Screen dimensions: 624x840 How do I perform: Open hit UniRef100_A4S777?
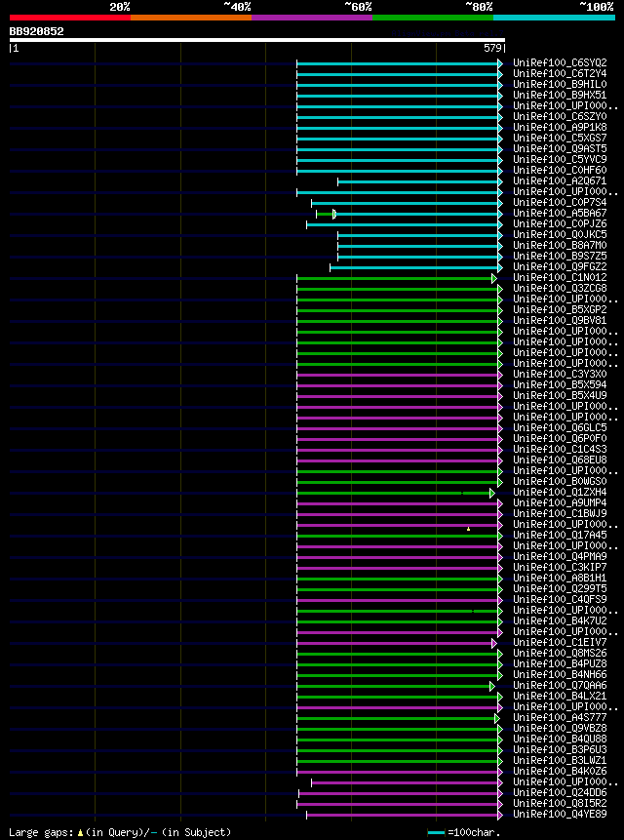(560, 717)
